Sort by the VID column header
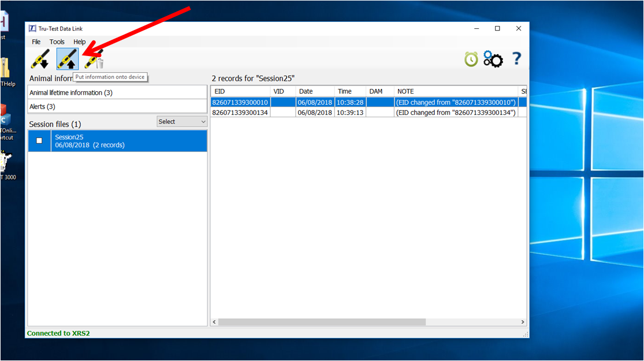Screen dimensions: 644x361 click(x=283, y=91)
